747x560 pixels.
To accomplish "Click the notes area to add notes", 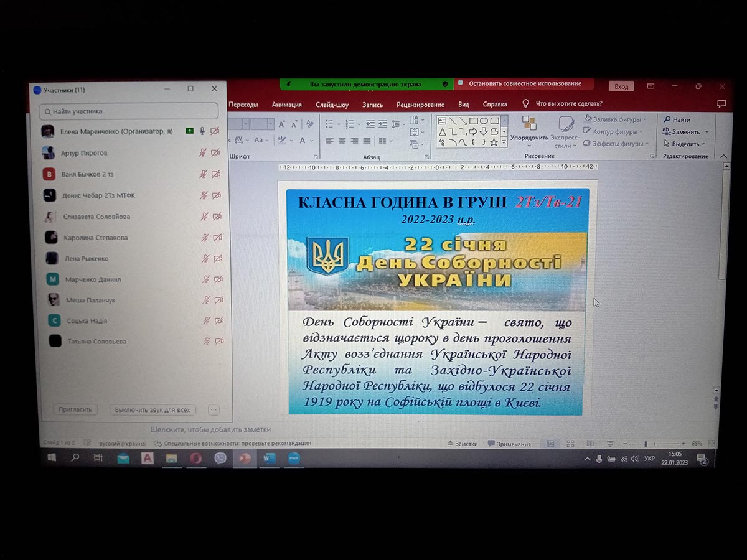I will coord(211,429).
